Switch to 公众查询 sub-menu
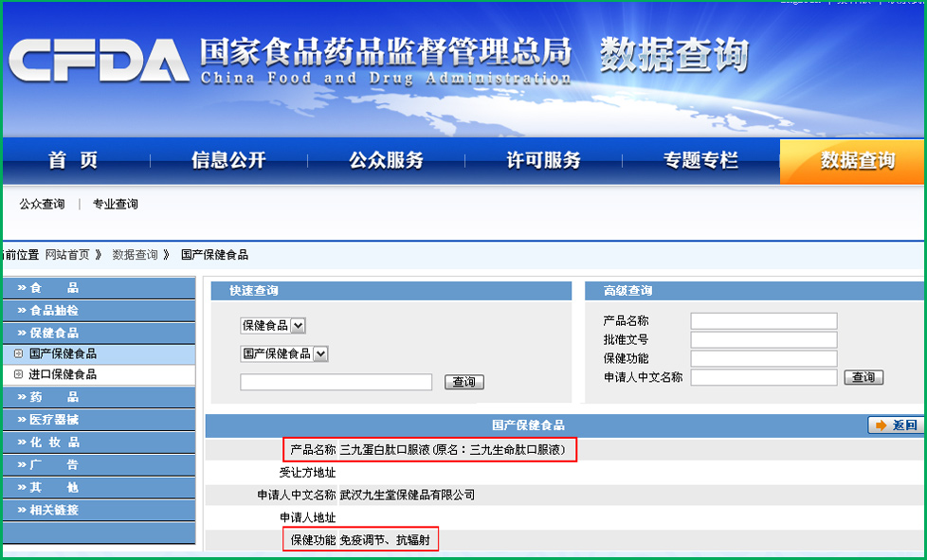Screen dimensions: 927x560 click(42, 205)
